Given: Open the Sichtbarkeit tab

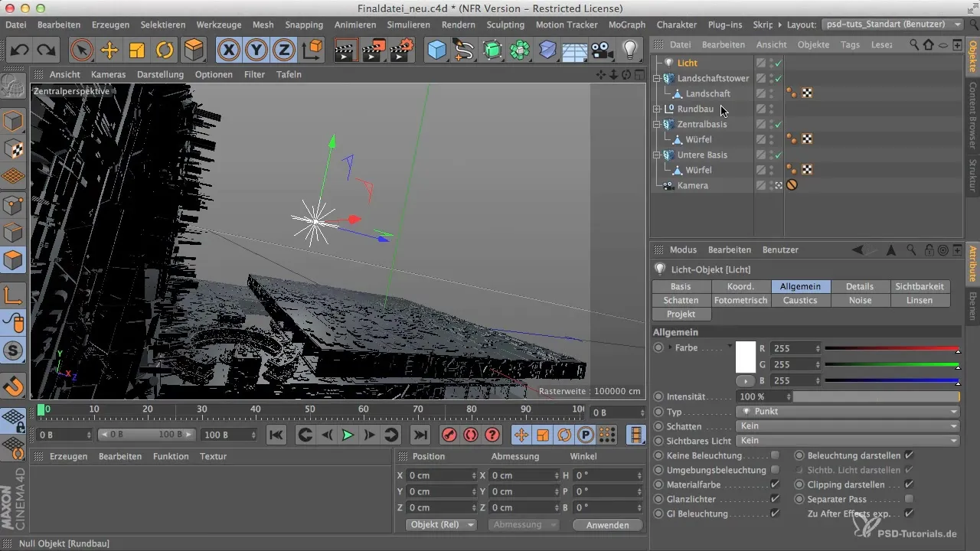Looking at the screenshot, I should click(x=920, y=286).
